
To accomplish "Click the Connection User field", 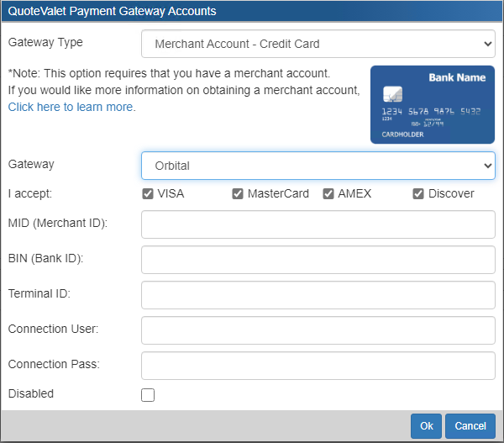I will point(318,330).
